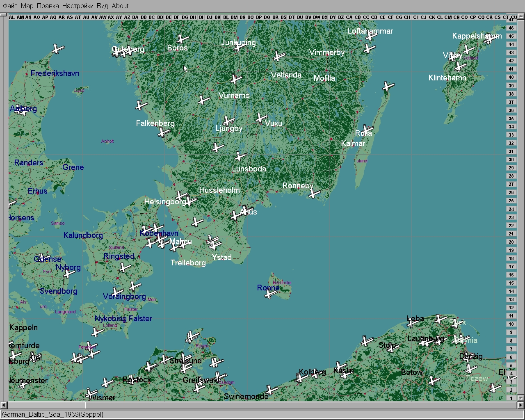Open the Настройки menu
Image resolution: width=525 pixels, height=420 pixels.
coord(78,6)
